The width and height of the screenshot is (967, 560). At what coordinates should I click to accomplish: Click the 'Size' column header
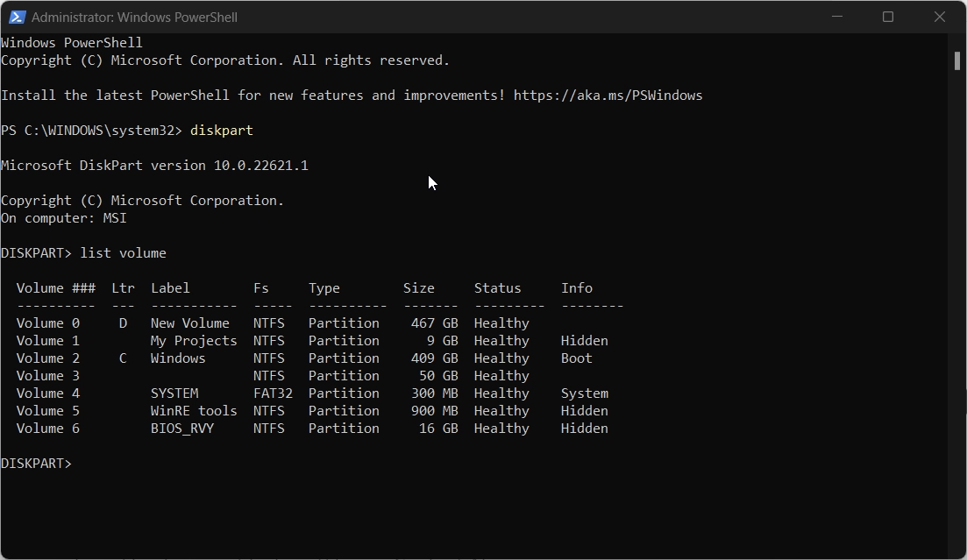pyautogui.click(x=419, y=288)
